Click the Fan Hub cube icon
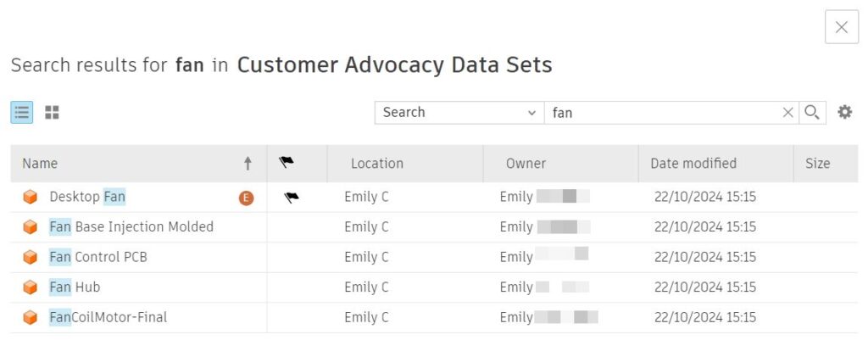This screenshot has width=868, height=340. pyautogui.click(x=31, y=287)
